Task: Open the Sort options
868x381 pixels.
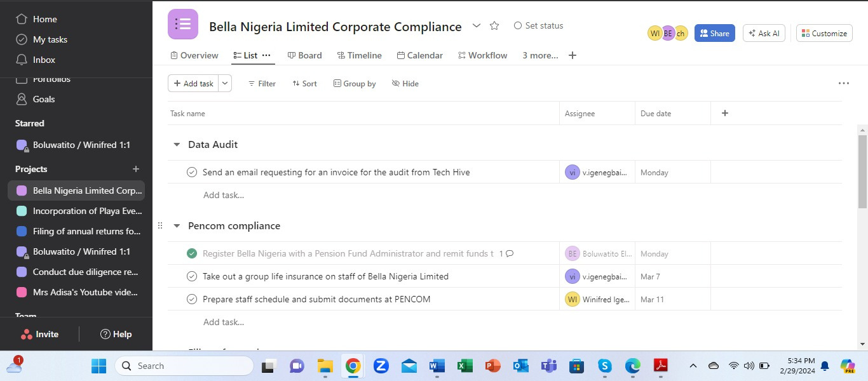Action: point(304,83)
